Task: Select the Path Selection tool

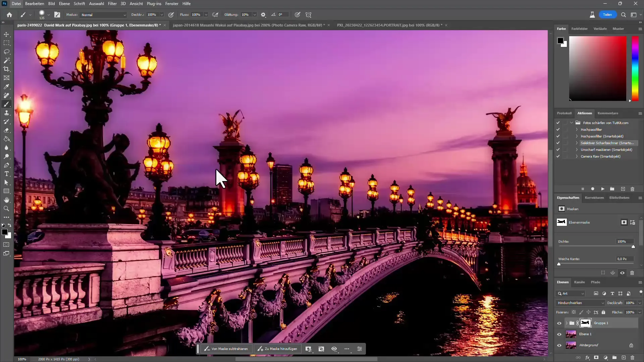Action: [6, 183]
